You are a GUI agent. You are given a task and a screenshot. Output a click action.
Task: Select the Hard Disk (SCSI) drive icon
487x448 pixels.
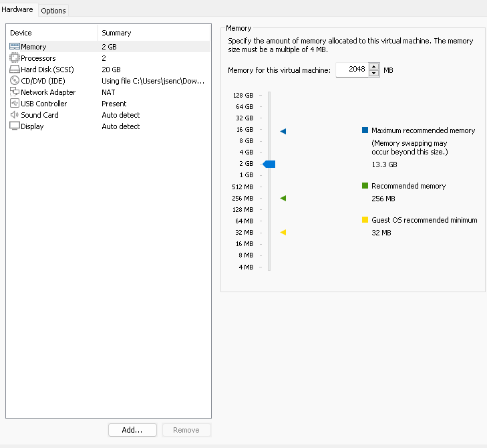[15, 69]
